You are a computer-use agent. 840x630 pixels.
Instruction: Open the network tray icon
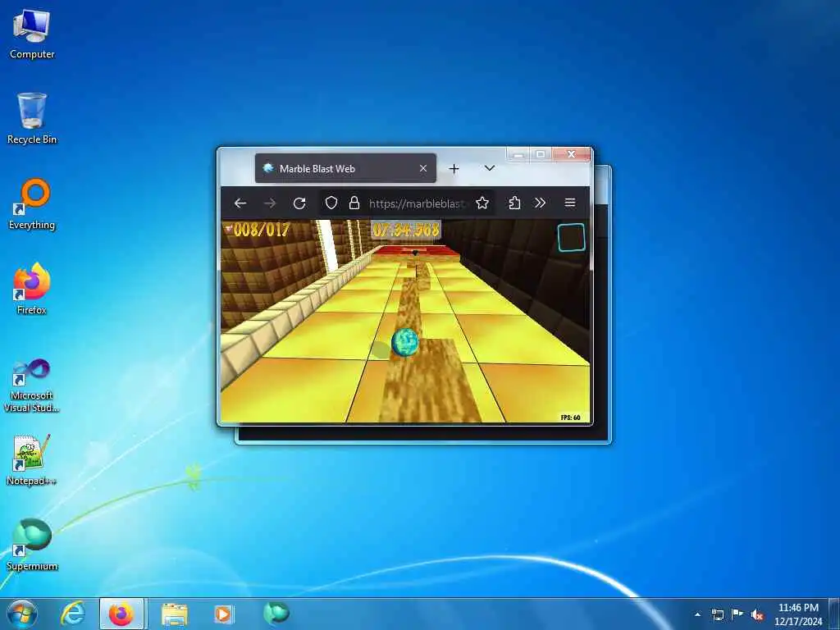click(x=718, y=614)
